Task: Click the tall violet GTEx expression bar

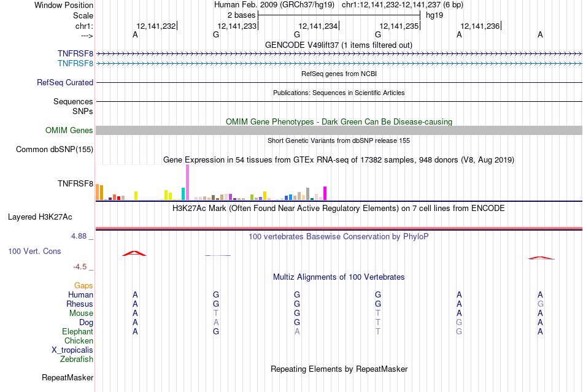Action: coord(187,182)
